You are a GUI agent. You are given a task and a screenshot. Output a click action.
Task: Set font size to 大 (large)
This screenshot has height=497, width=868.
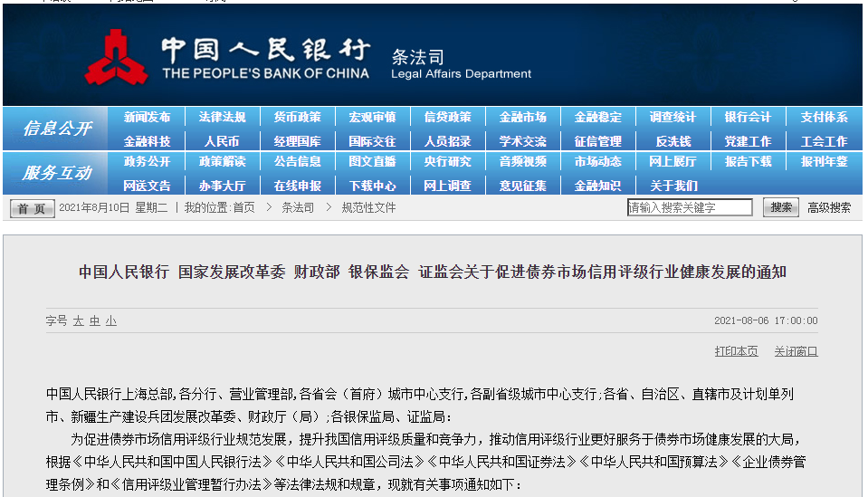(79, 320)
